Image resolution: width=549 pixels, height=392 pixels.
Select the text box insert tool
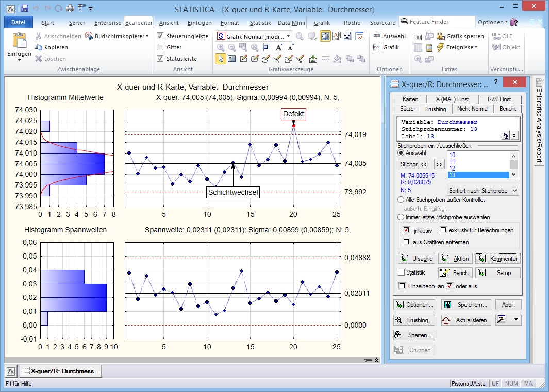click(x=231, y=58)
